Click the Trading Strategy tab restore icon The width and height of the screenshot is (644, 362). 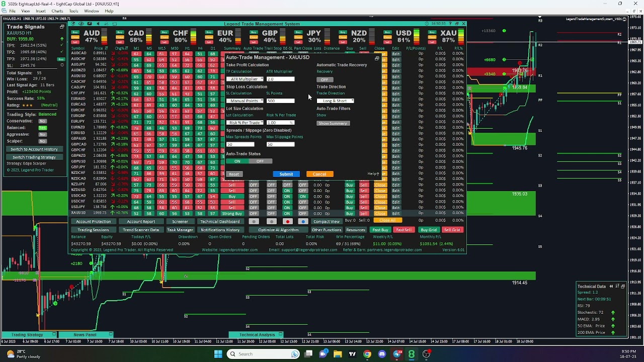(54, 335)
